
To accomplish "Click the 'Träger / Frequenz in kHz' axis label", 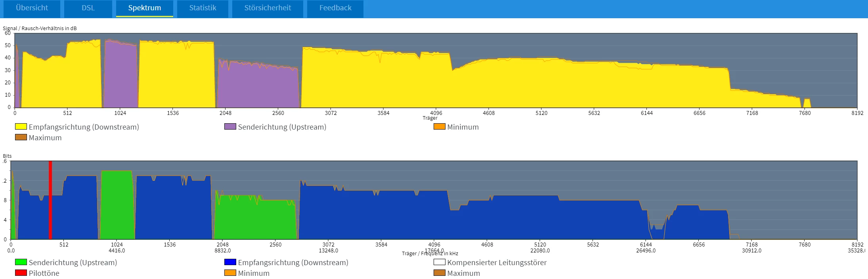I will [x=430, y=254].
